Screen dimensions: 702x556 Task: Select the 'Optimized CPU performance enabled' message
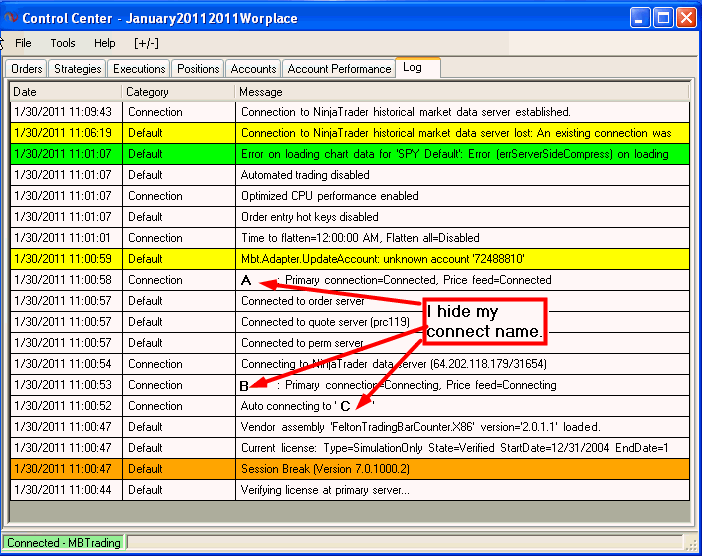462,196
